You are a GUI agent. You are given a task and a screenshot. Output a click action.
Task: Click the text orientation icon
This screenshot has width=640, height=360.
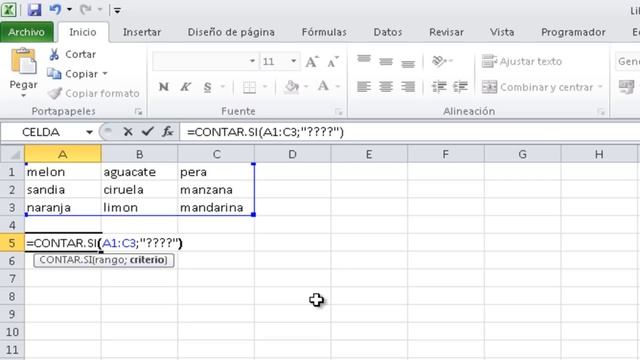click(x=439, y=61)
